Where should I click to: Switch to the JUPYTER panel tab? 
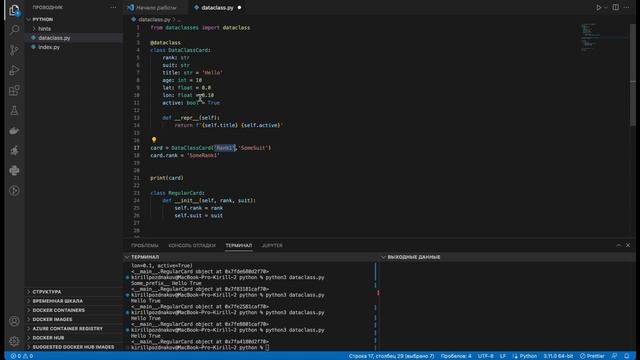(272, 246)
